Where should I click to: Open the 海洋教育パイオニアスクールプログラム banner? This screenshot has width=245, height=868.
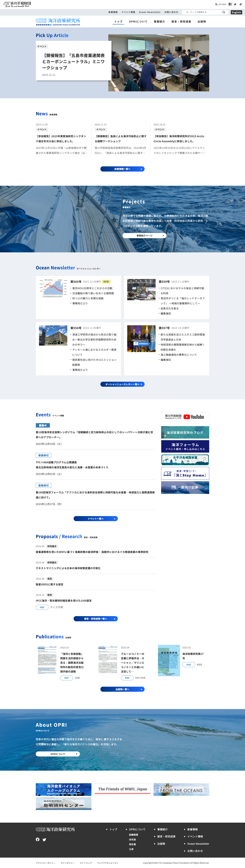pyautogui.click(x=63, y=790)
